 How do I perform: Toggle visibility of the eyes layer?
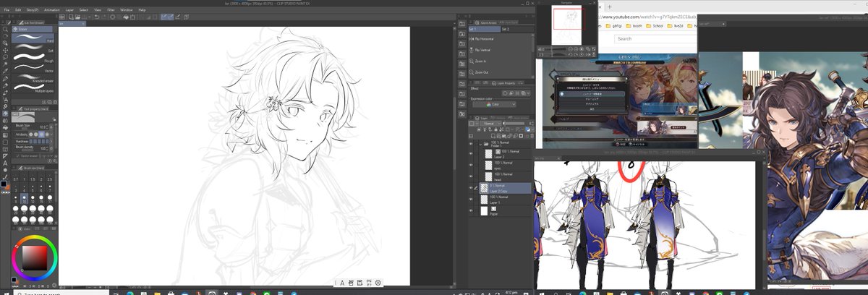coord(471,166)
